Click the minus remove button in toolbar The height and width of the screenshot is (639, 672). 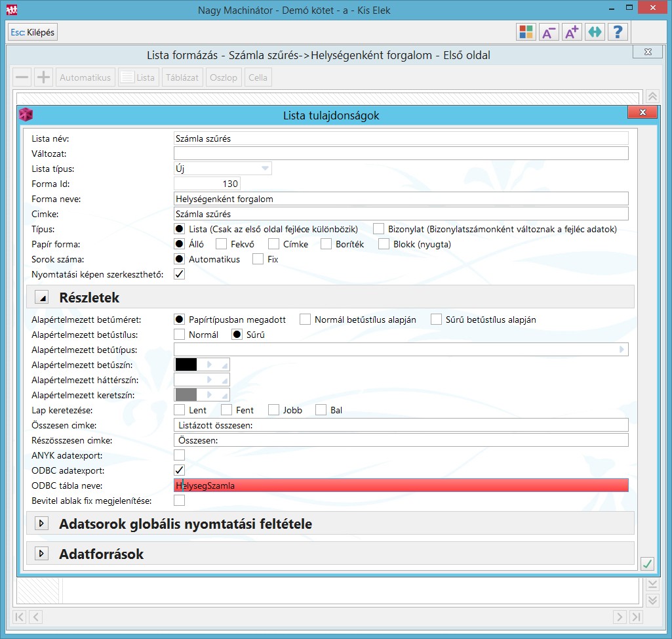[x=22, y=77]
